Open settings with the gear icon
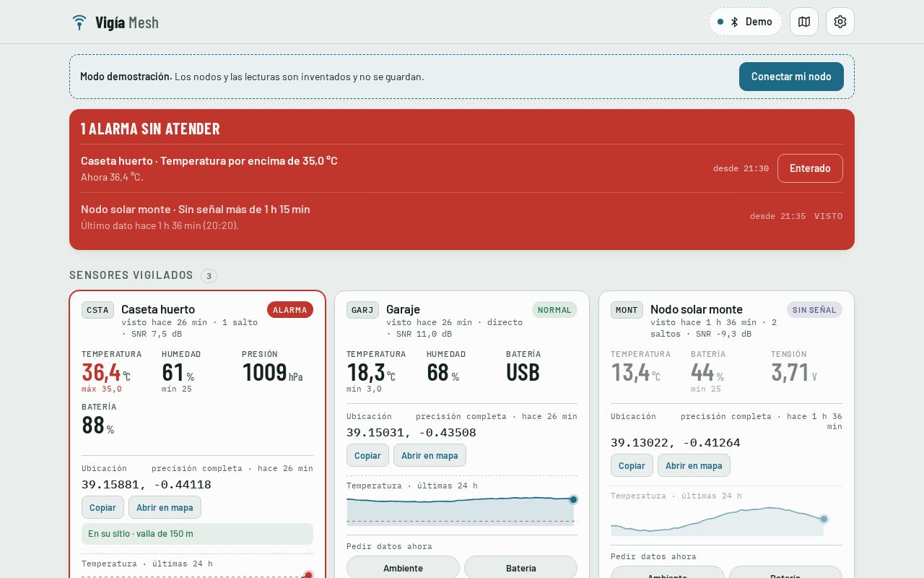Screen dimensions: 924x578 coord(840,22)
